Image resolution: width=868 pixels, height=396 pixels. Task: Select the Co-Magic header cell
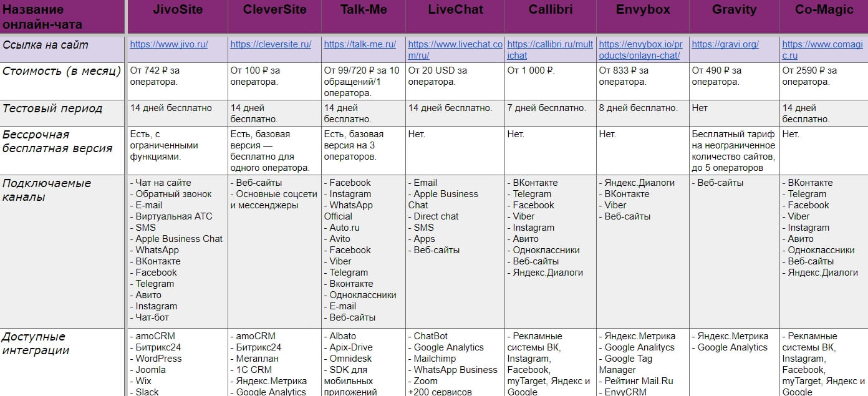(x=824, y=17)
